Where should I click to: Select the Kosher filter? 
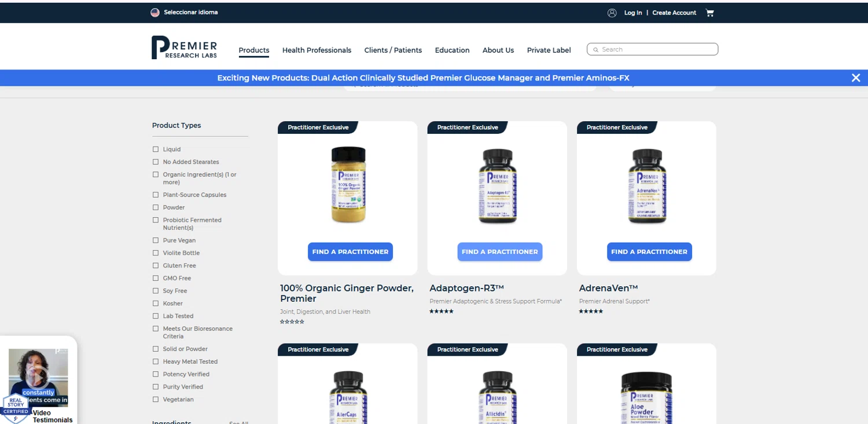(x=155, y=304)
